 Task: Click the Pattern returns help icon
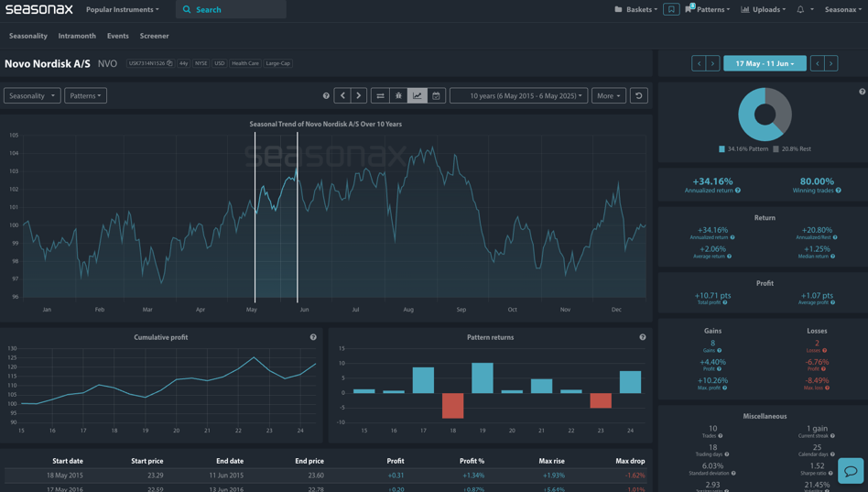(x=643, y=337)
